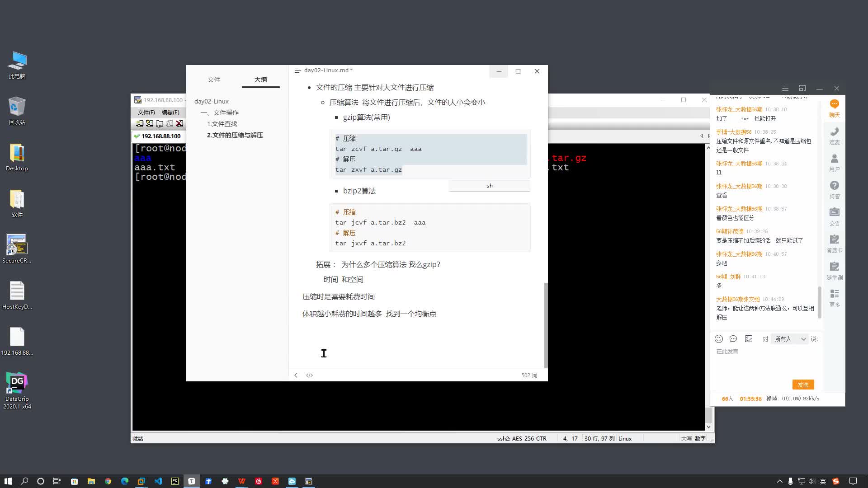Click the live-class window layout toggle icon

(x=802, y=88)
